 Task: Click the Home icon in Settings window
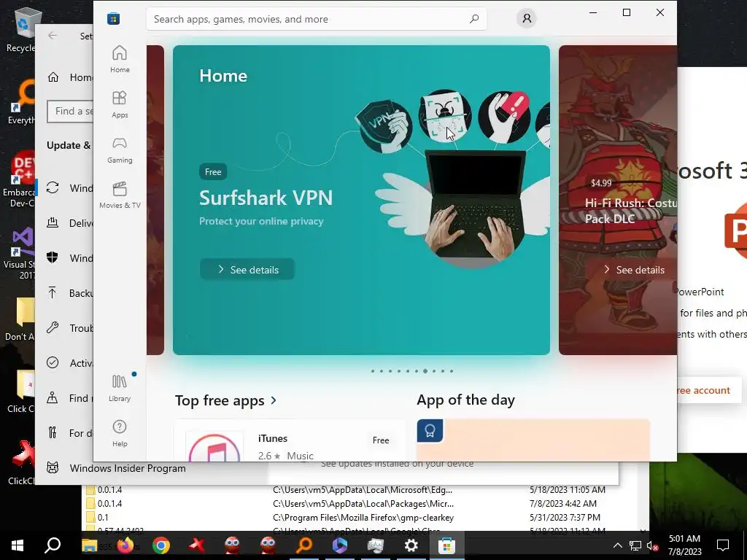[53, 77]
